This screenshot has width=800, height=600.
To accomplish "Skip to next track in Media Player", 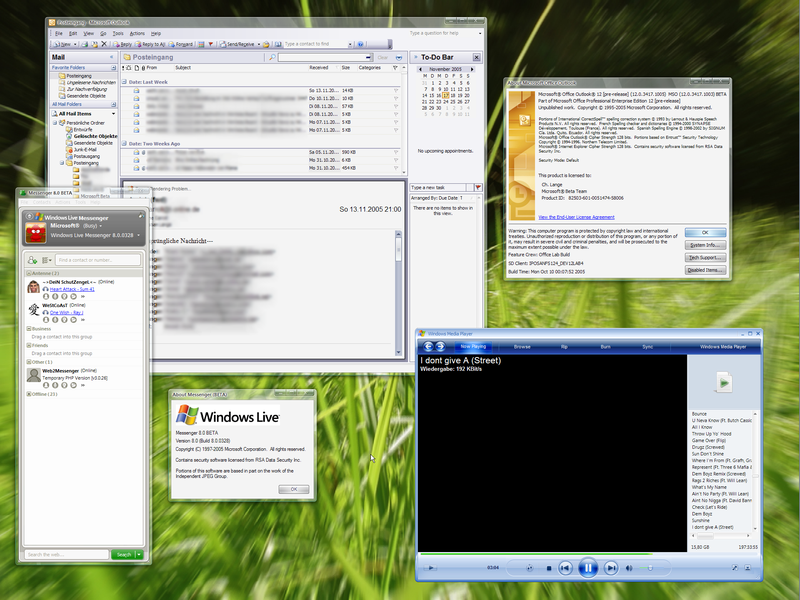I will coord(610,568).
